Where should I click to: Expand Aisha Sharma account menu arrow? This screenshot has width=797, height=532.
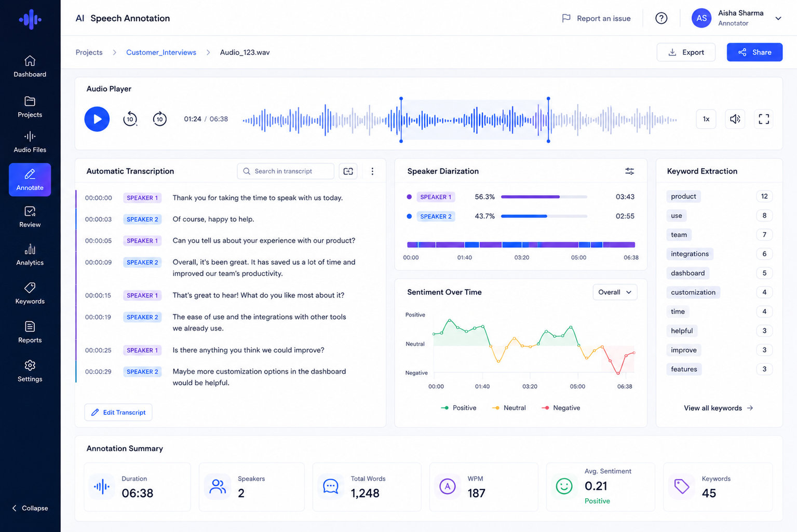(778, 18)
